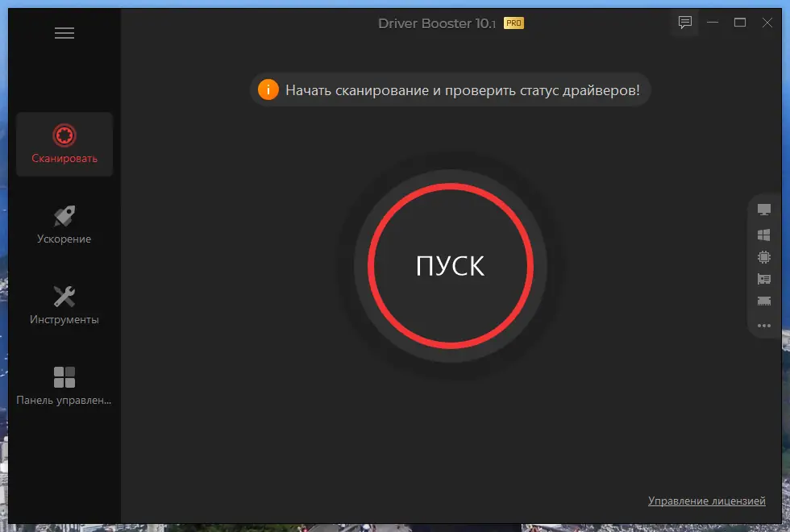Click the orange info icon in the banner
Screen dimensions: 790x532
click(x=268, y=89)
